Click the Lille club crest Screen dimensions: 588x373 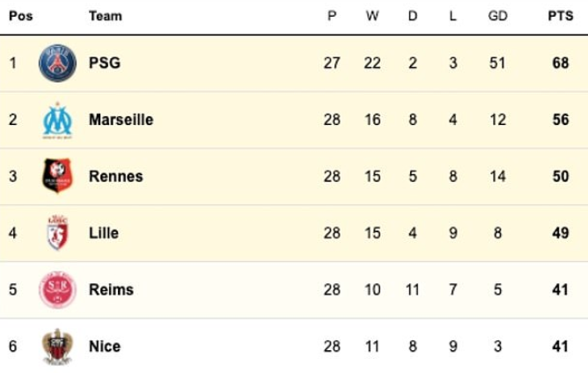tap(57, 233)
